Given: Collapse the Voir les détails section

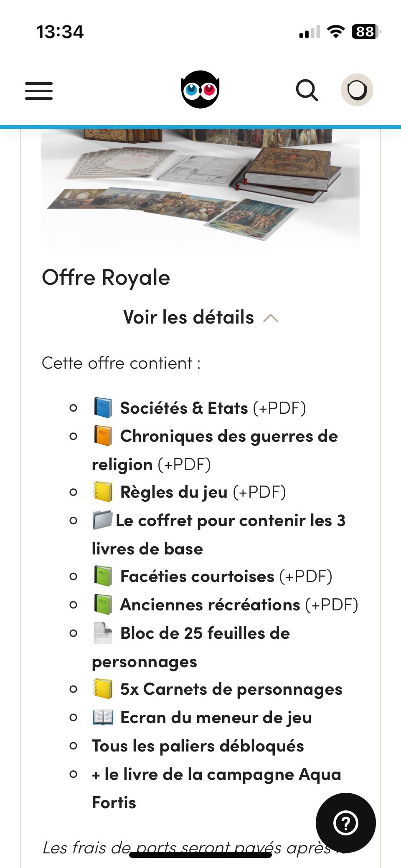Looking at the screenshot, I should [x=200, y=317].
